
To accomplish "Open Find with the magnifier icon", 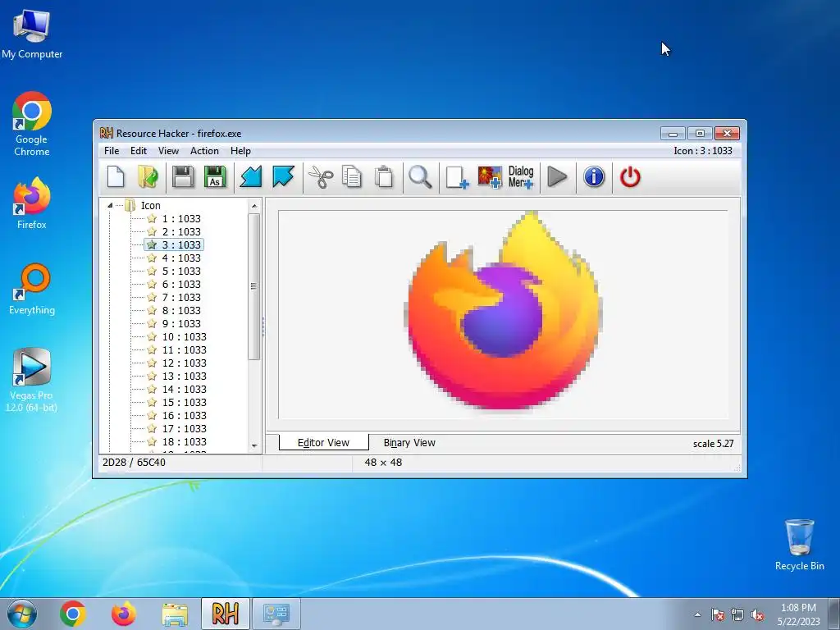I will 420,177.
